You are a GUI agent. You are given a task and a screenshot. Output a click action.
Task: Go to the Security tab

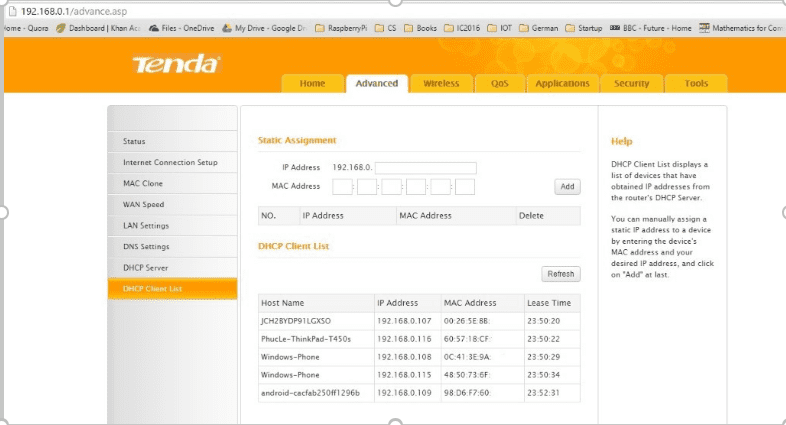pos(631,84)
